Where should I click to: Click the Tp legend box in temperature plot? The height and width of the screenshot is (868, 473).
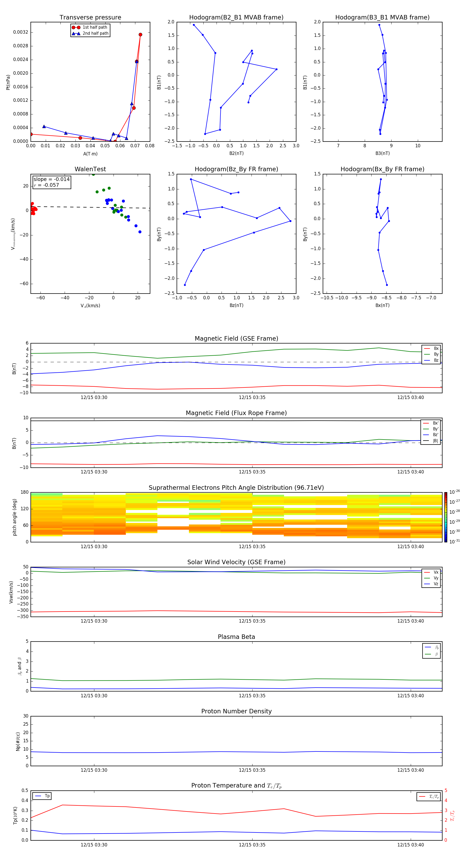click(x=42, y=796)
